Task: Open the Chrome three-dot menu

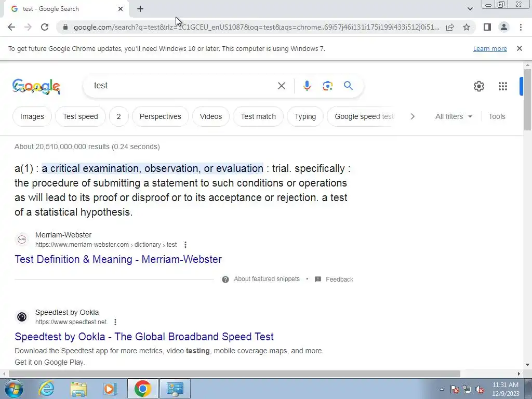Action: click(x=521, y=27)
